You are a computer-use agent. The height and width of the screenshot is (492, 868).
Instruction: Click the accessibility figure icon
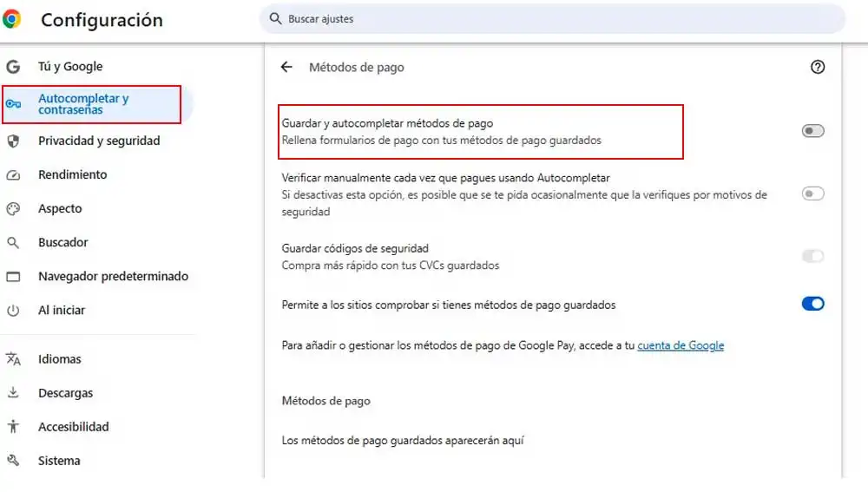tap(13, 427)
